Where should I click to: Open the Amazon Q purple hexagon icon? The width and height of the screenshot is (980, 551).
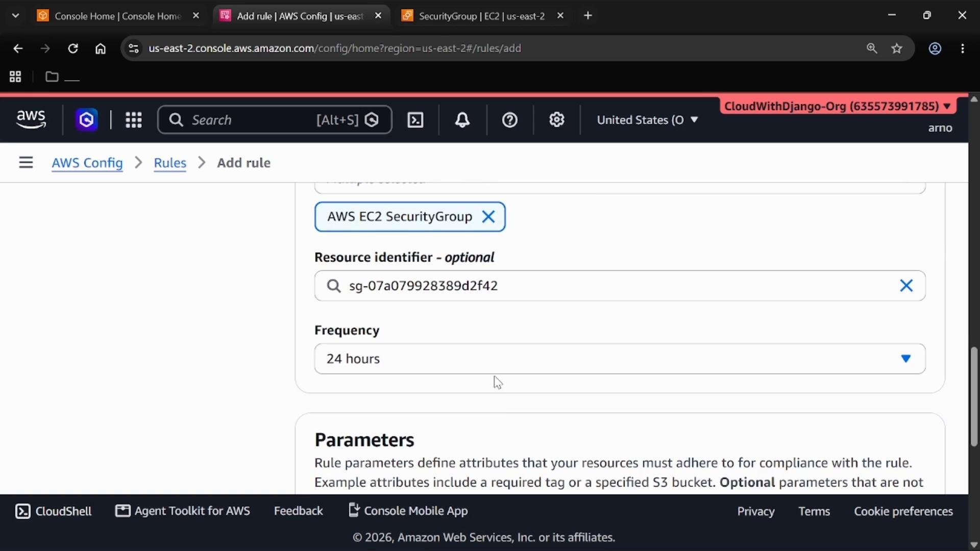pyautogui.click(x=86, y=120)
